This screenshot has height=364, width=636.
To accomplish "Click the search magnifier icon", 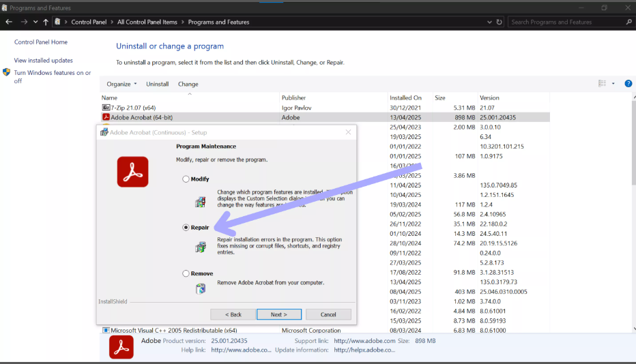I will click(x=628, y=22).
